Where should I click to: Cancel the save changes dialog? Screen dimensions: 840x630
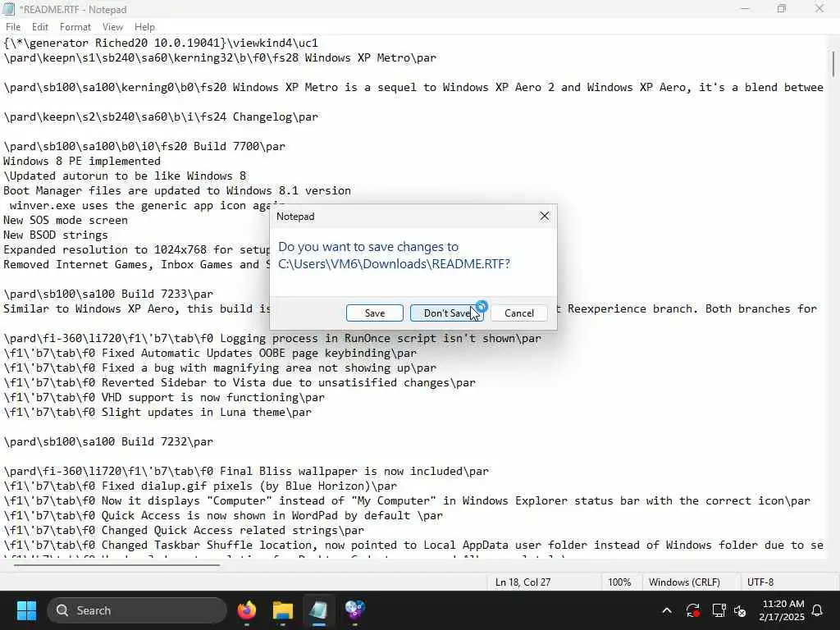click(519, 313)
